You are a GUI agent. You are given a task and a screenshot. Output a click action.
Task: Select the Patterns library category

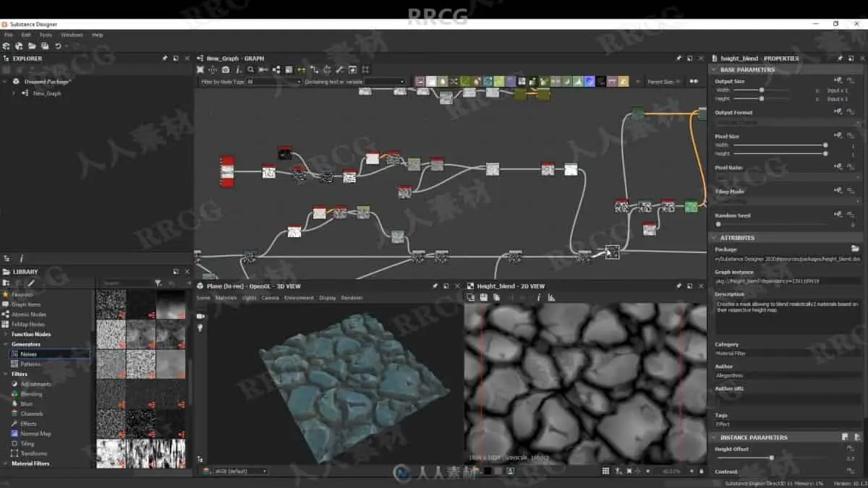(x=30, y=364)
